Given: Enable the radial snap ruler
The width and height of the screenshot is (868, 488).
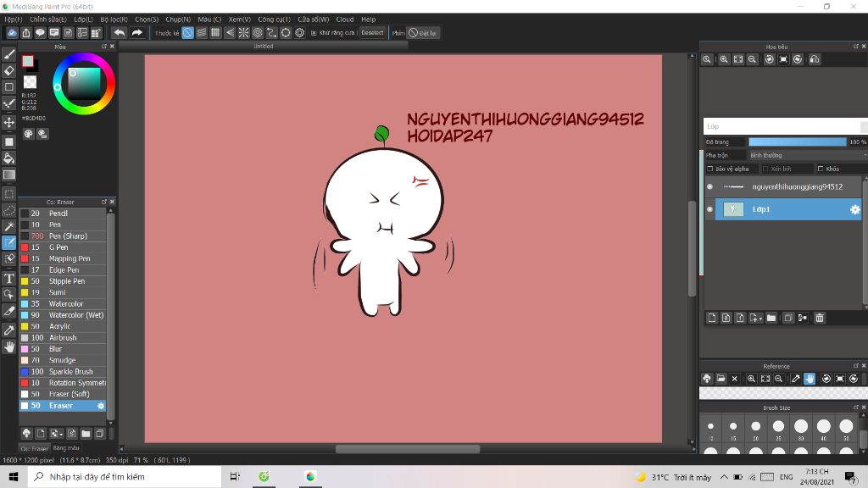Looking at the screenshot, I should point(243,33).
